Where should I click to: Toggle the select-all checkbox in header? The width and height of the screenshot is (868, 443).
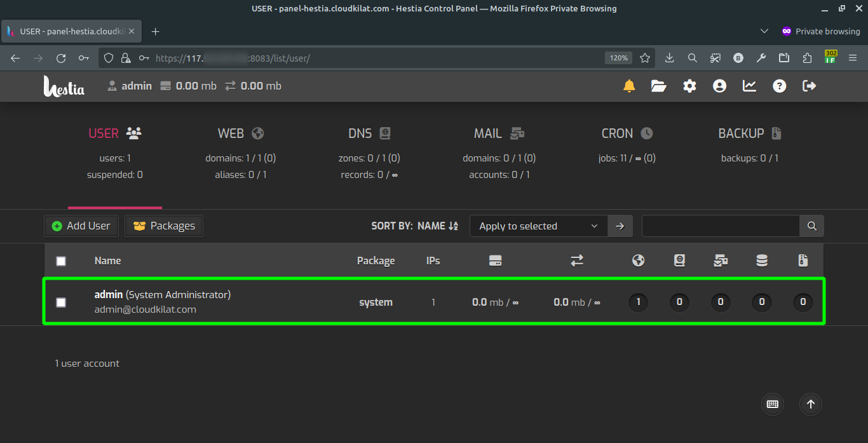pyautogui.click(x=61, y=261)
